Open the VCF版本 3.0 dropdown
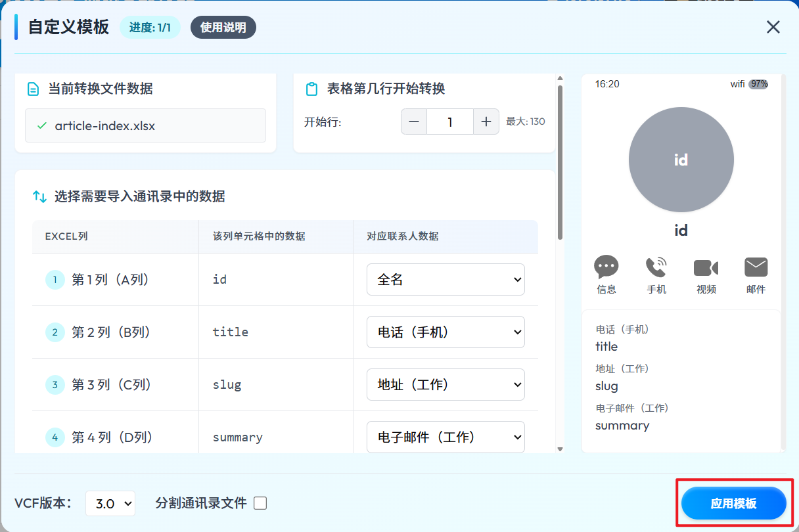The image size is (799, 532). click(110, 504)
